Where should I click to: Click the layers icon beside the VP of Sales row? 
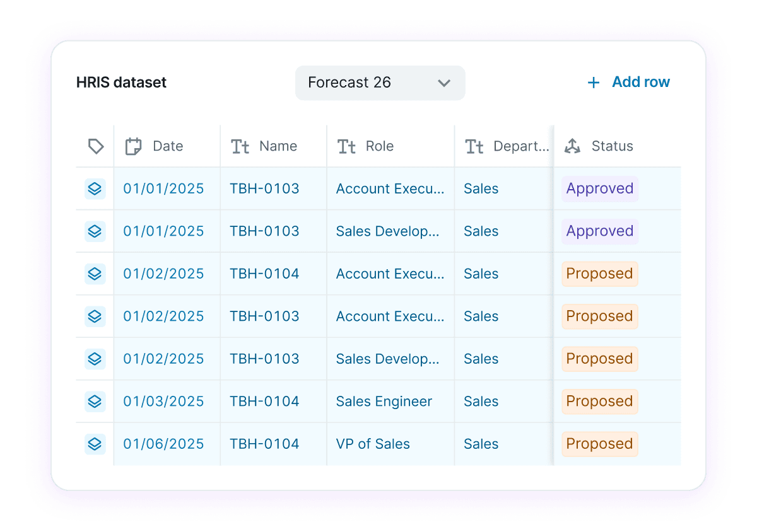[x=95, y=444]
